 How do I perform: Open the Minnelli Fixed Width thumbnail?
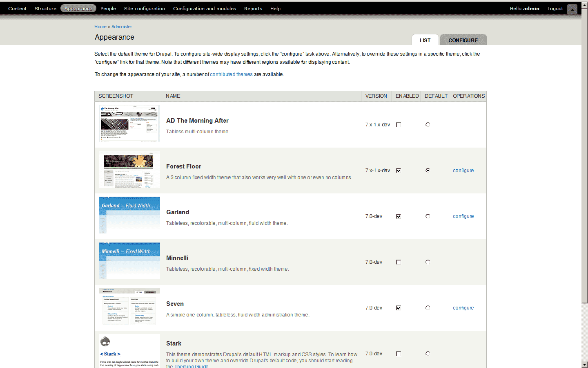point(129,261)
